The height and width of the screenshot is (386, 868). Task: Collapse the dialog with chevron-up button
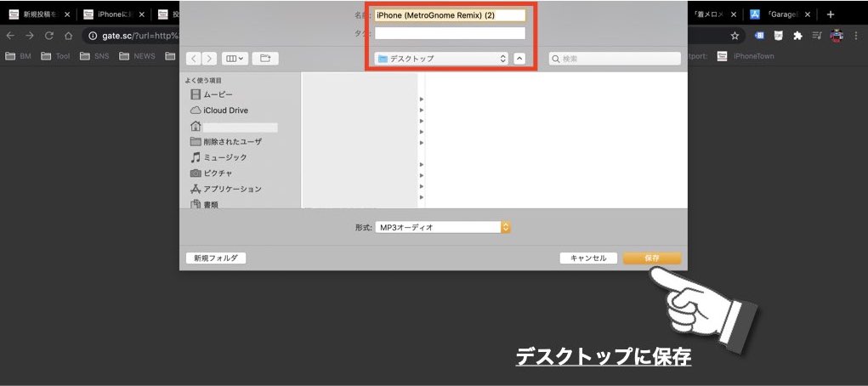[519, 59]
